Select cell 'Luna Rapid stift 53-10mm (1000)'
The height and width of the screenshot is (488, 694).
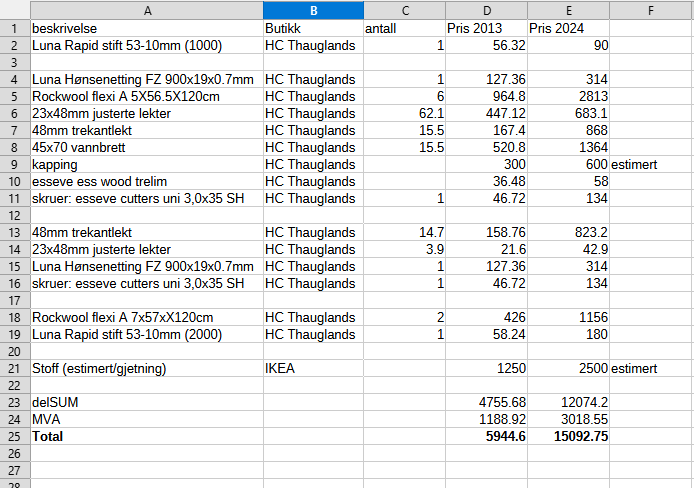pos(147,45)
